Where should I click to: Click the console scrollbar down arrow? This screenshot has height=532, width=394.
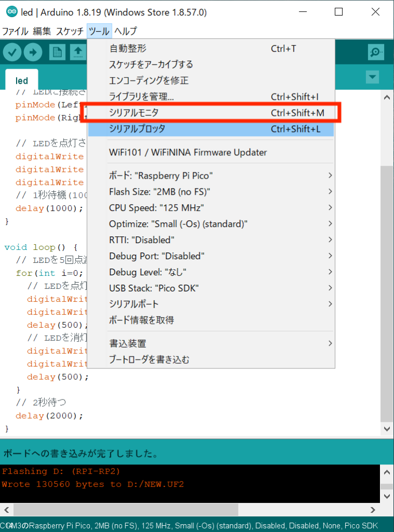pos(387,496)
